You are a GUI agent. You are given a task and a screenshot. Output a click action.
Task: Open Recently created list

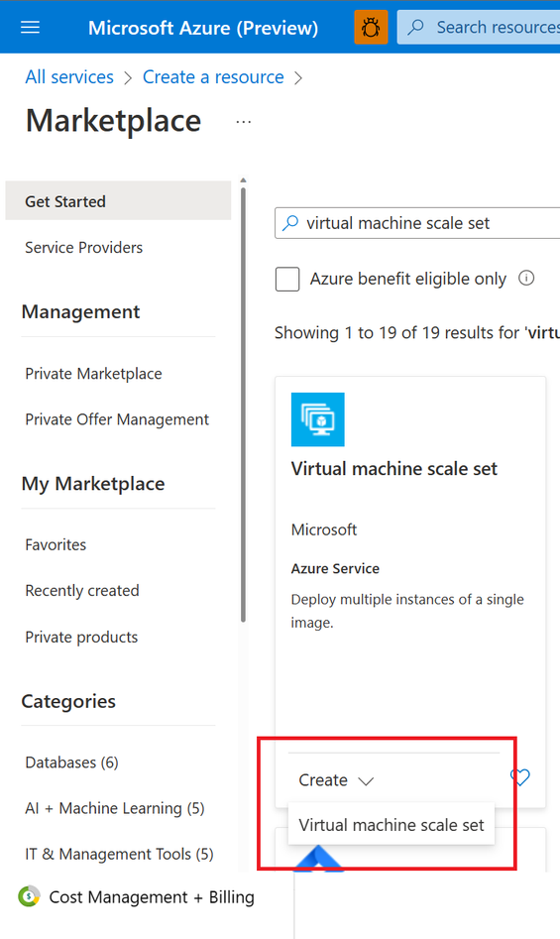pos(82,590)
